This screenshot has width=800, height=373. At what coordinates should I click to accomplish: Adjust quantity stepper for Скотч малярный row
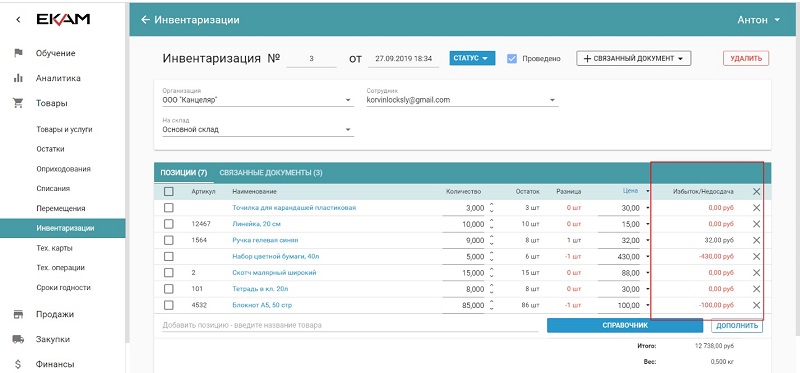pyautogui.click(x=491, y=273)
